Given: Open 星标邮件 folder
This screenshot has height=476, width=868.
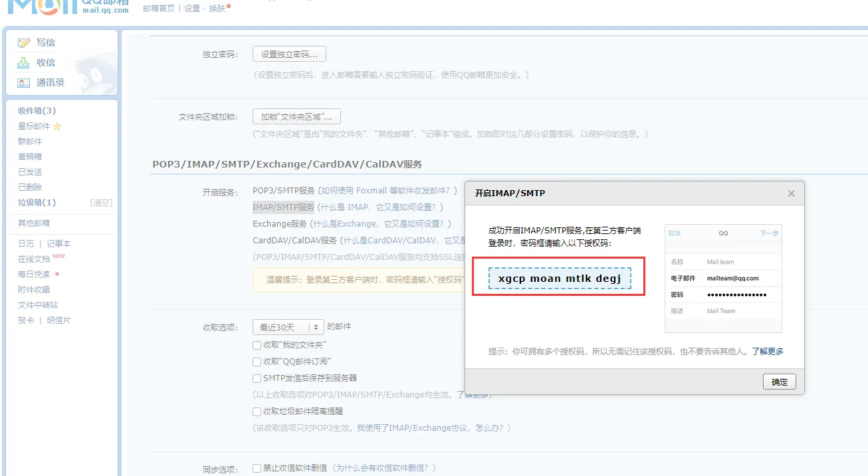Looking at the screenshot, I should [x=34, y=126].
